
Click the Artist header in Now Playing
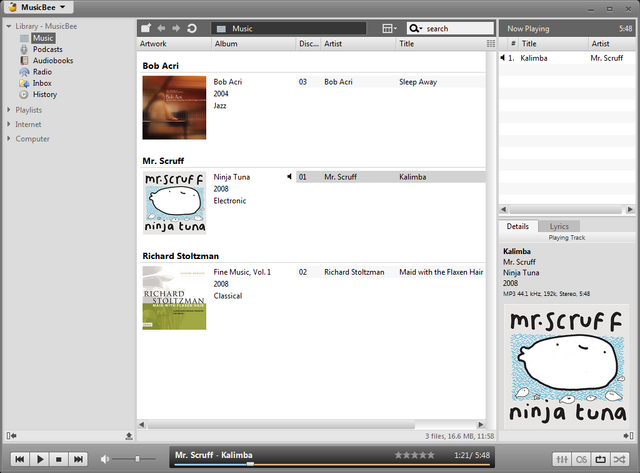(612, 44)
